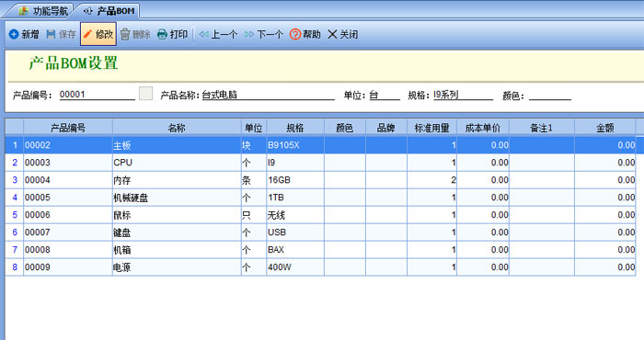The width and height of the screenshot is (644, 340).
Task: Click the 内存 name cell
Action: (x=177, y=180)
